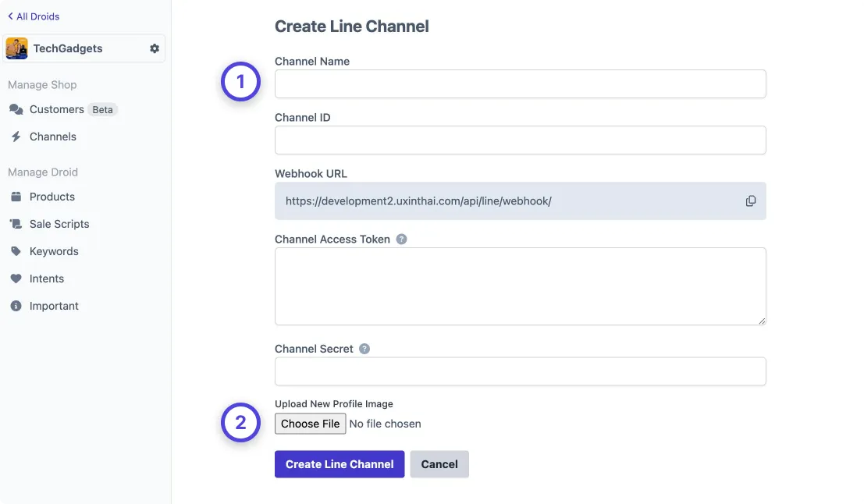Viewport: 864px width, 504px height.
Task: Click the TechGadgets shop avatar
Action: [16, 48]
